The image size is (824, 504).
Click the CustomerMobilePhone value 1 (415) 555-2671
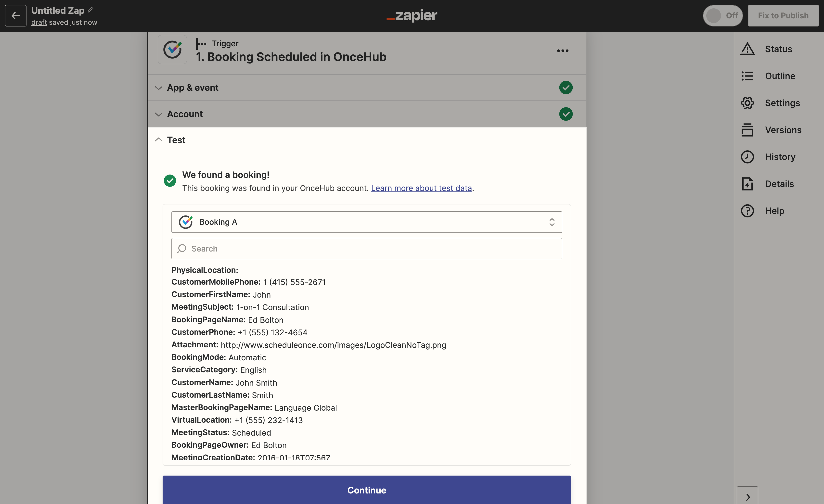pyautogui.click(x=294, y=282)
